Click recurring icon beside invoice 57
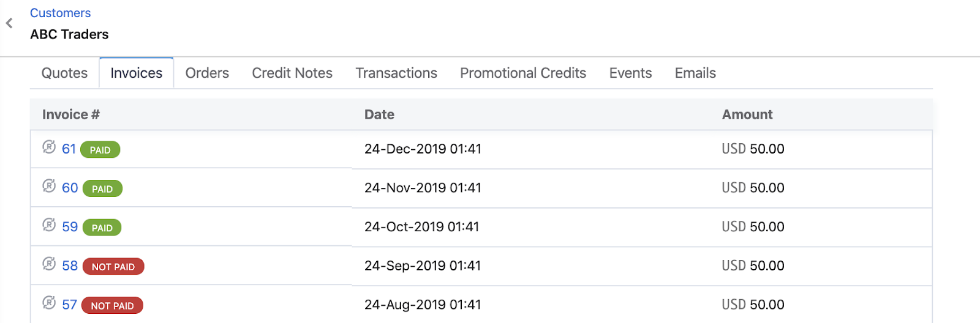 point(49,303)
